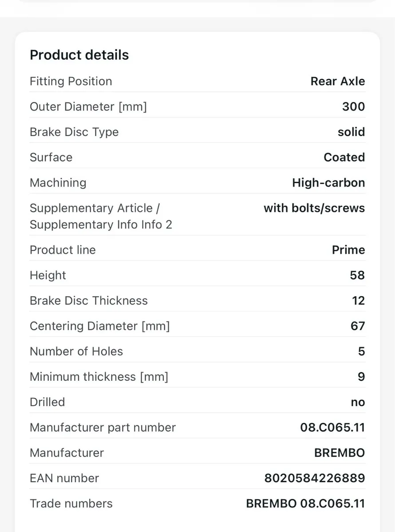This screenshot has width=395, height=532.
Task: Select the Number of Holes value 5
Action: (x=361, y=352)
